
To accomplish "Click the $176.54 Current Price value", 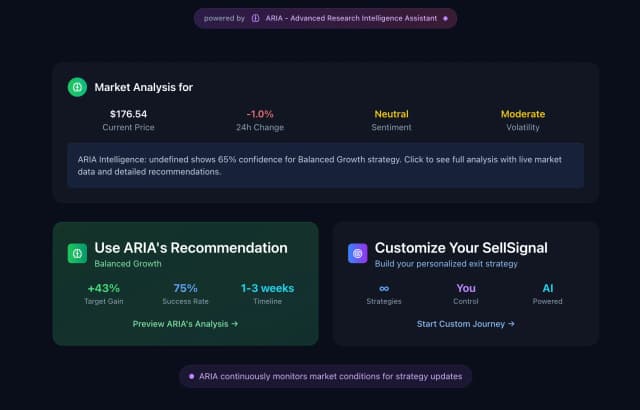I will pos(128,114).
